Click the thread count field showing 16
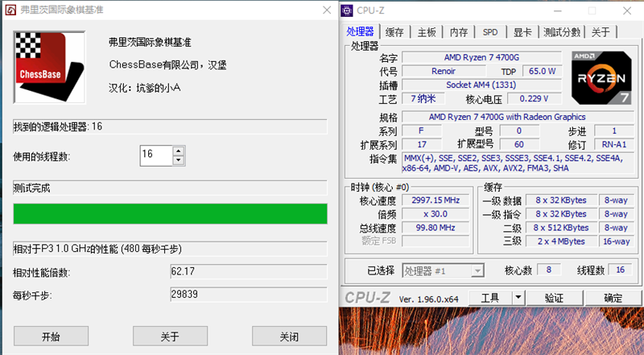644x355 pixels. (x=156, y=155)
